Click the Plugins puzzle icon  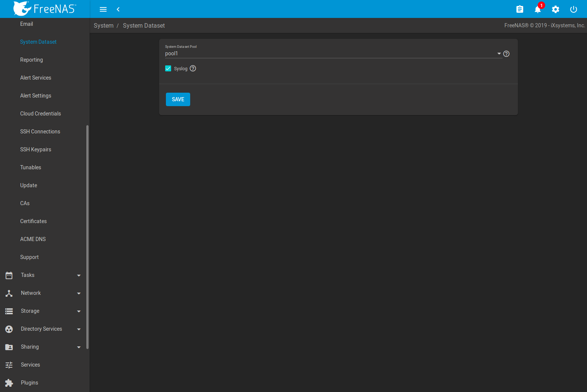9,383
